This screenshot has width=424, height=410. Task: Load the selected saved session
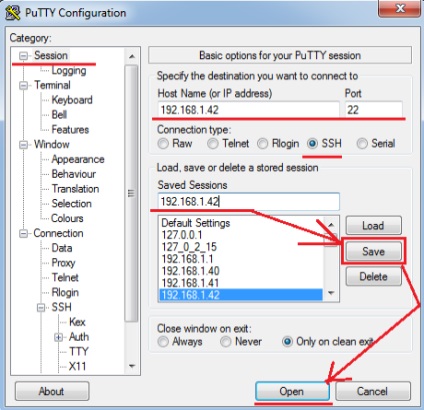point(373,226)
